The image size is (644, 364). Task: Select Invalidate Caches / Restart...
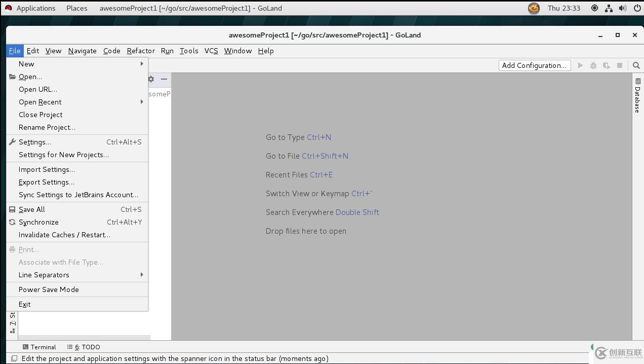coord(77,235)
